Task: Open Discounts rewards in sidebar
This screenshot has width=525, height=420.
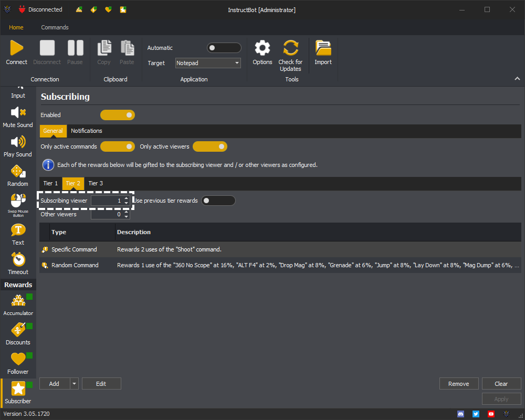Action: 18,334
